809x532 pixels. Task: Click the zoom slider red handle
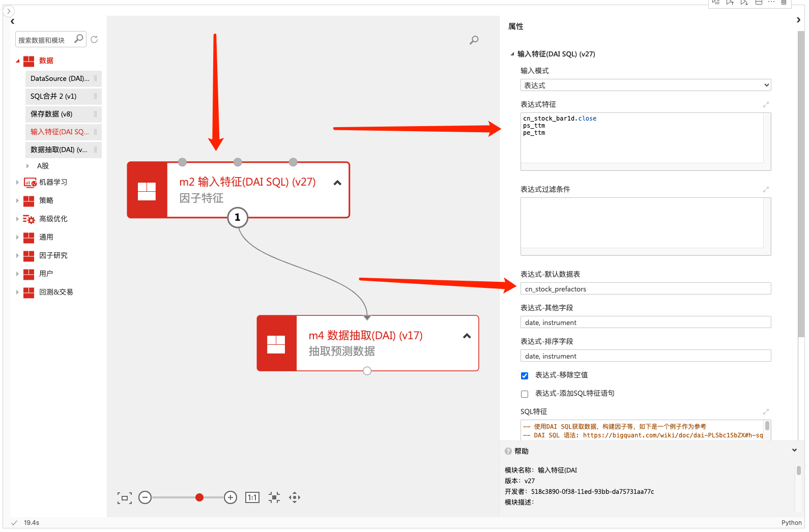[199, 497]
